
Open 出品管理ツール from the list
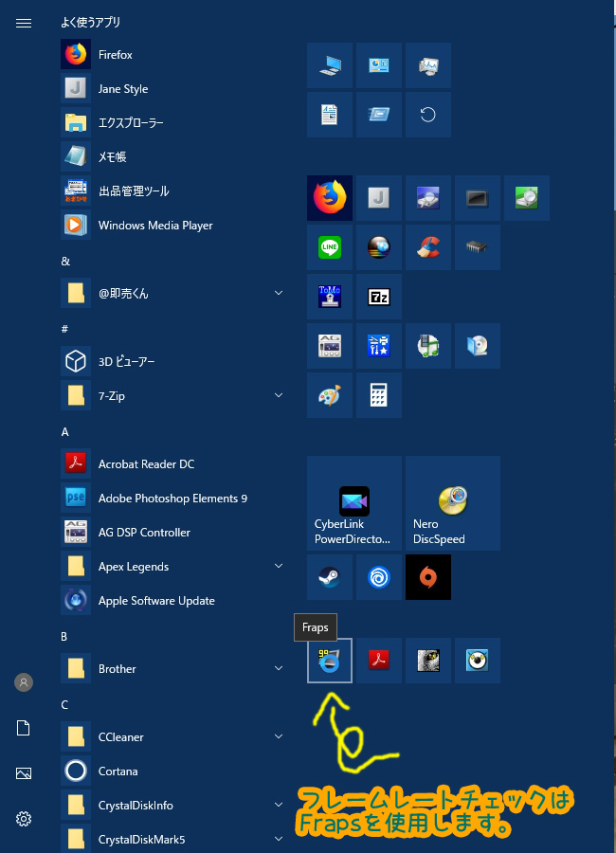click(173, 191)
